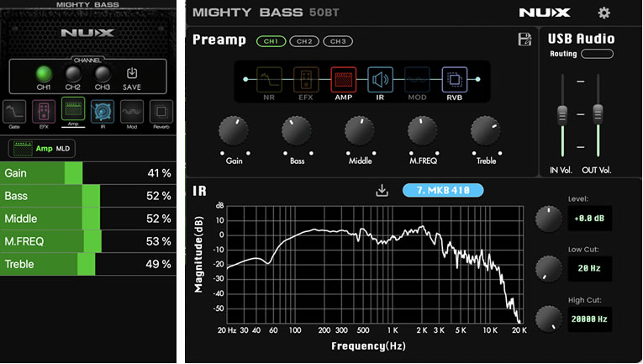
Task: Open settings with the gear icon
Action: point(603,13)
